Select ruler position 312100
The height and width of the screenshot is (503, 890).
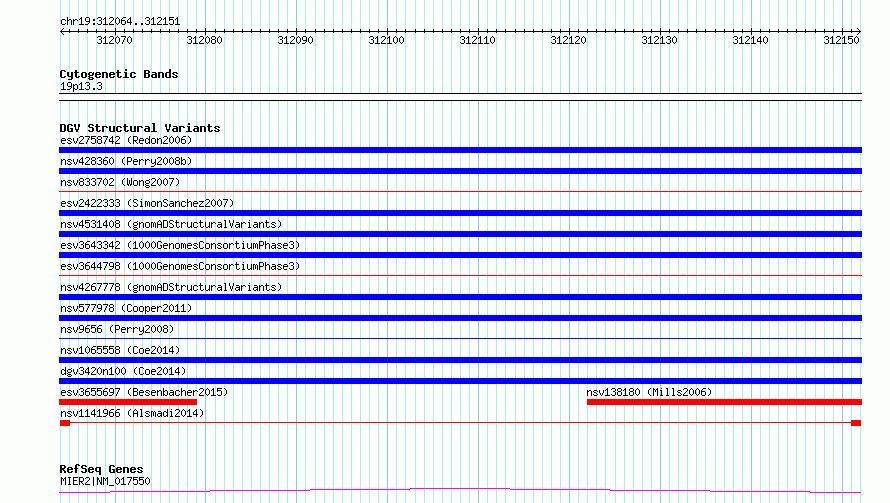387,40
